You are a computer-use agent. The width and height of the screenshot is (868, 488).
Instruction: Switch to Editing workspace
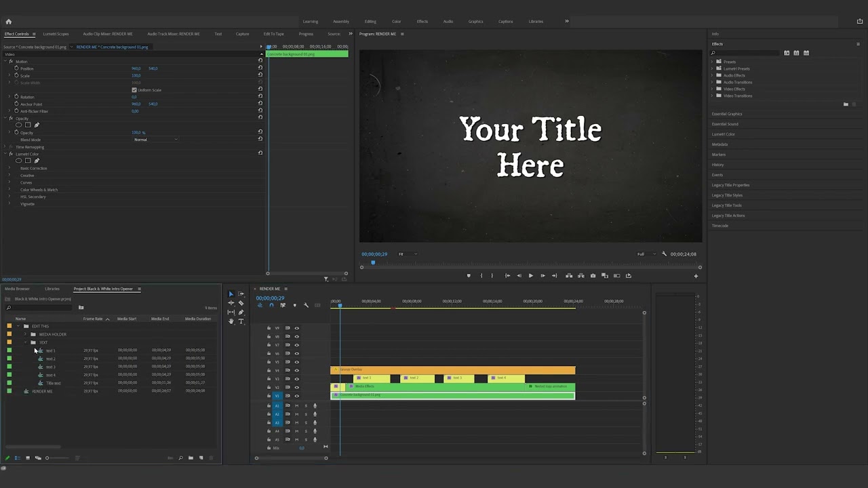(370, 21)
